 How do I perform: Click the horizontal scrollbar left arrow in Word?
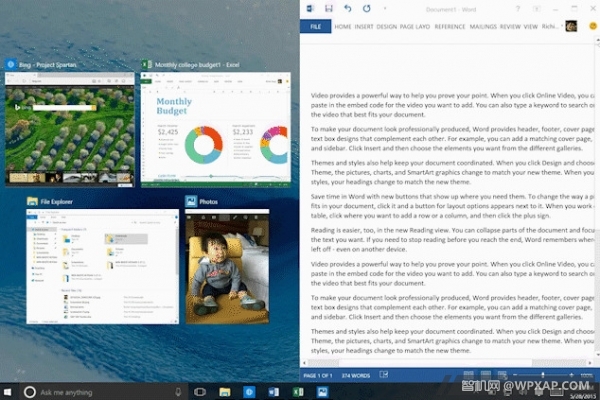pyautogui.click(x=304, y=362)
